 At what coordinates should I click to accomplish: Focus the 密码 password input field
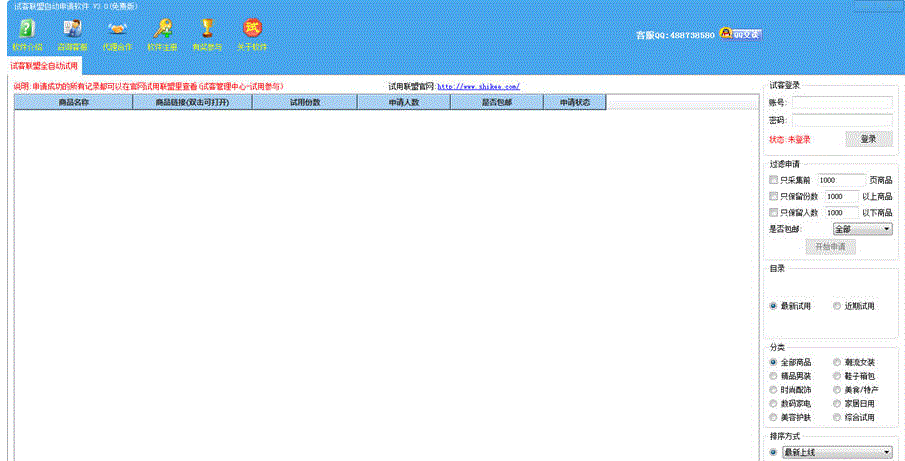(x=842, y=121)
